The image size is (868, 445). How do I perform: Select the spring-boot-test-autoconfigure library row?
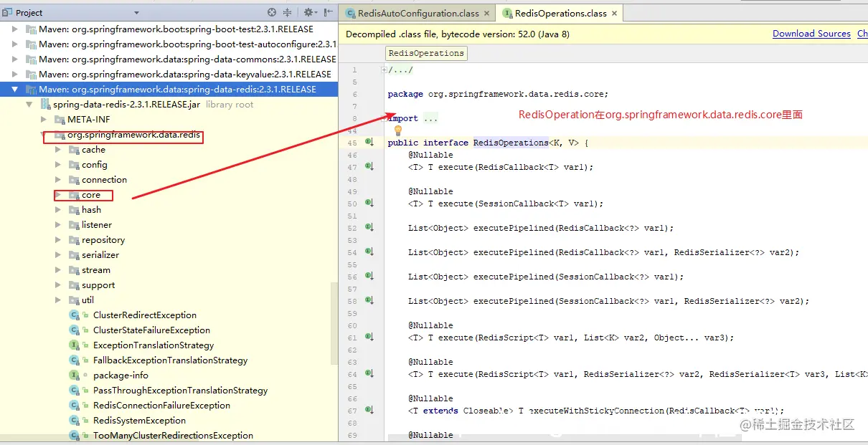pos(169,44)
